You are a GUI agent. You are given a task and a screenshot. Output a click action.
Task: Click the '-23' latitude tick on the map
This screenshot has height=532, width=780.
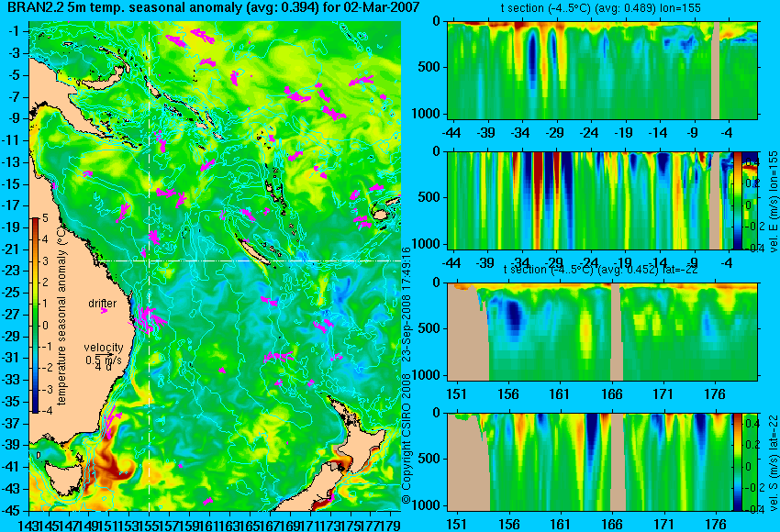click(x=13, y=271)
